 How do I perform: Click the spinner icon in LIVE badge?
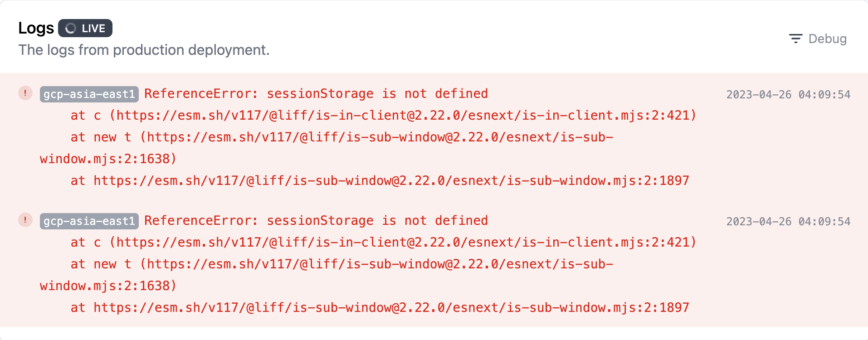click(x=71, y=29)
